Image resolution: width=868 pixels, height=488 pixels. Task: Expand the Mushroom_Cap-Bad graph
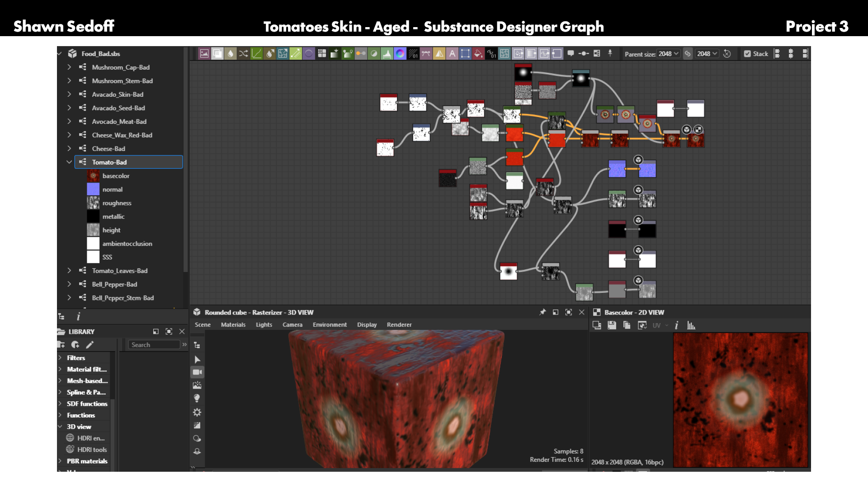point(69,67)
